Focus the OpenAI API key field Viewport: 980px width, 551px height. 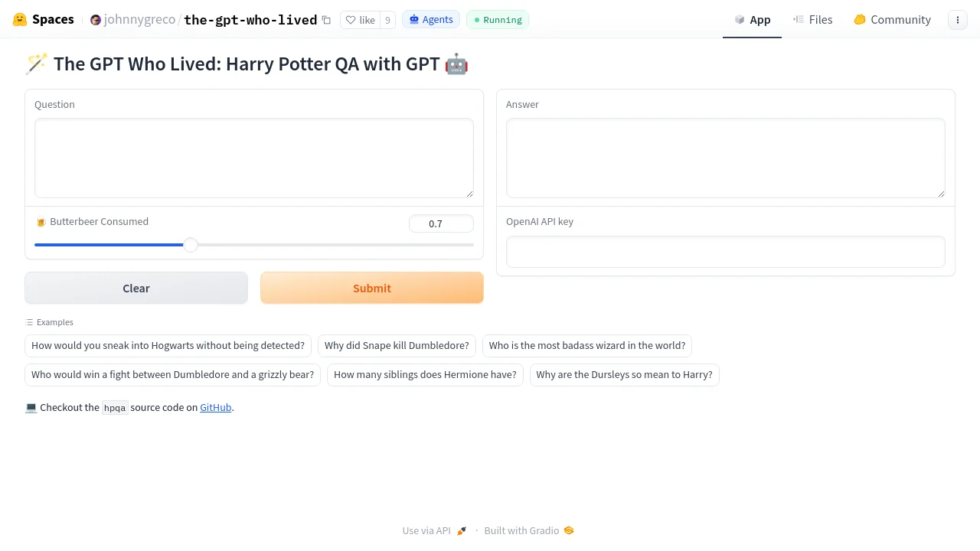click(726, 252)
